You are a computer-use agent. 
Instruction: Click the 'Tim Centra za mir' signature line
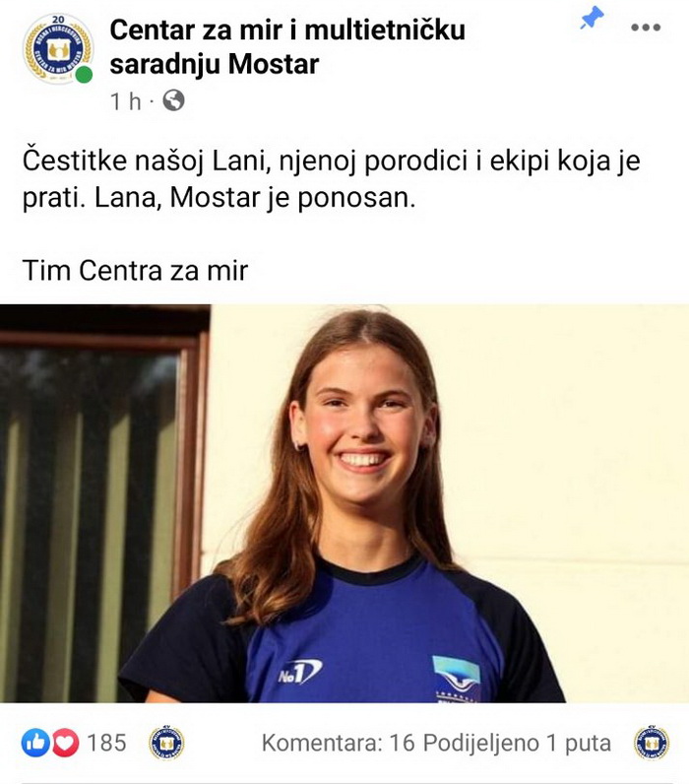135,271
